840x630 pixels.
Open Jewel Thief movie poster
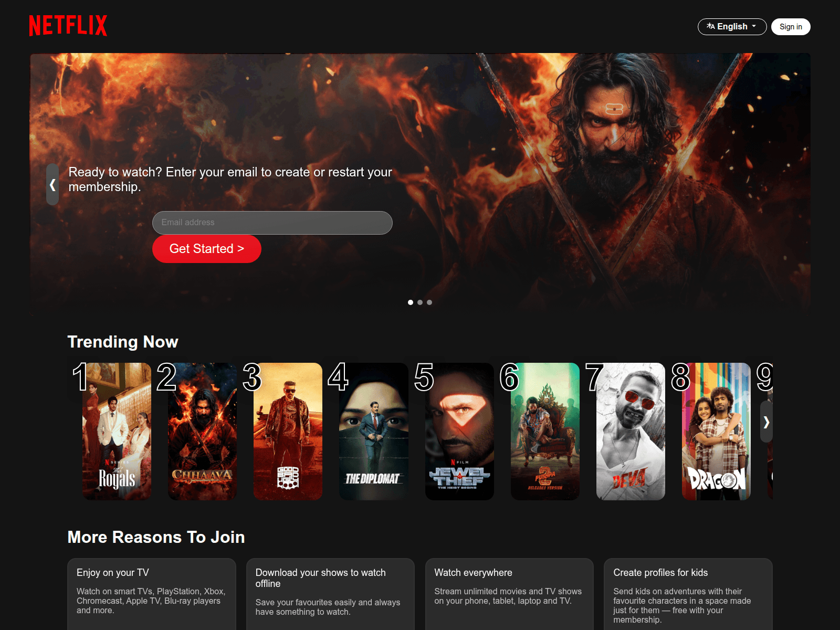(x=459, y=431)
